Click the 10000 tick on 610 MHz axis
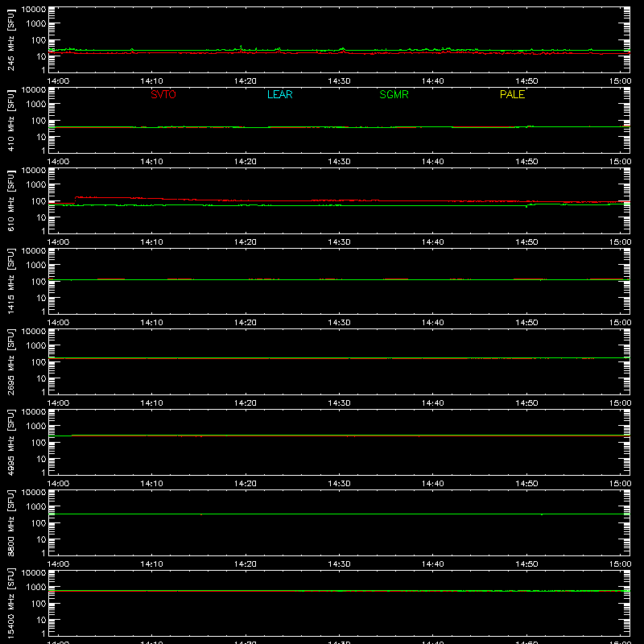This screenshot has height=644, width=644. [34, 171]
